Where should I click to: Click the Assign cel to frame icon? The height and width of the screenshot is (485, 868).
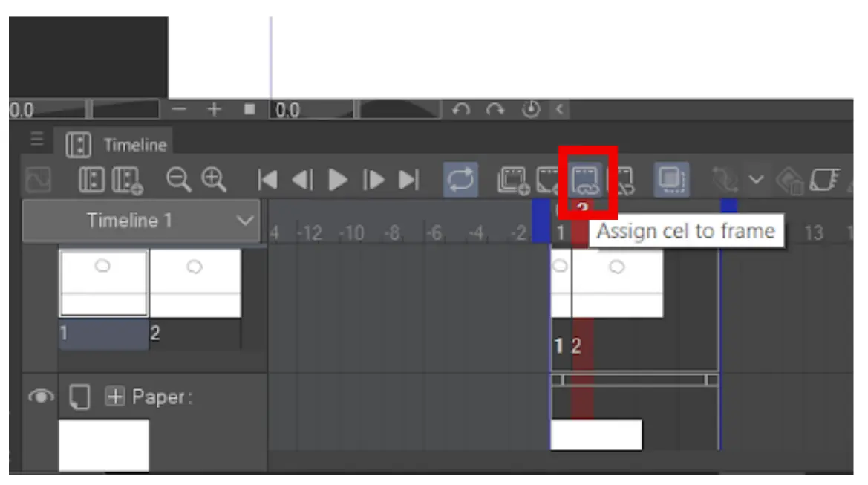coord(585,180)
